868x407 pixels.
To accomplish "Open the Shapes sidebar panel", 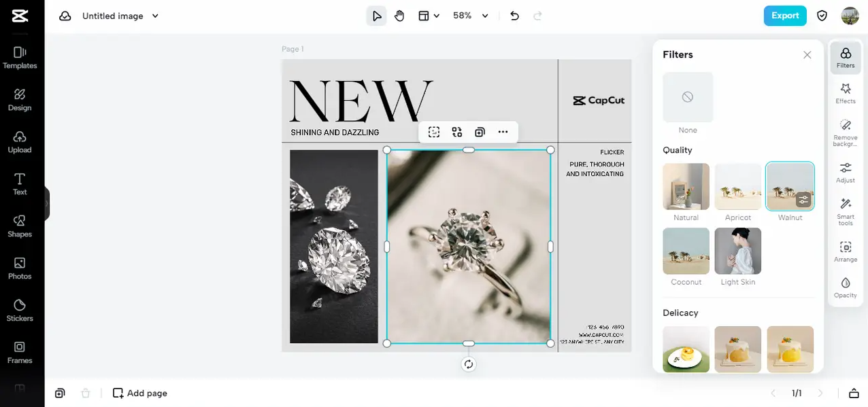I will point(20,226).
